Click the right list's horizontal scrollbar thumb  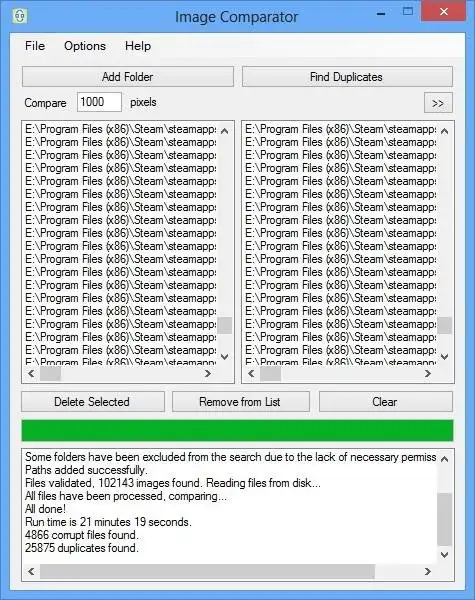[x=270, y=373]
